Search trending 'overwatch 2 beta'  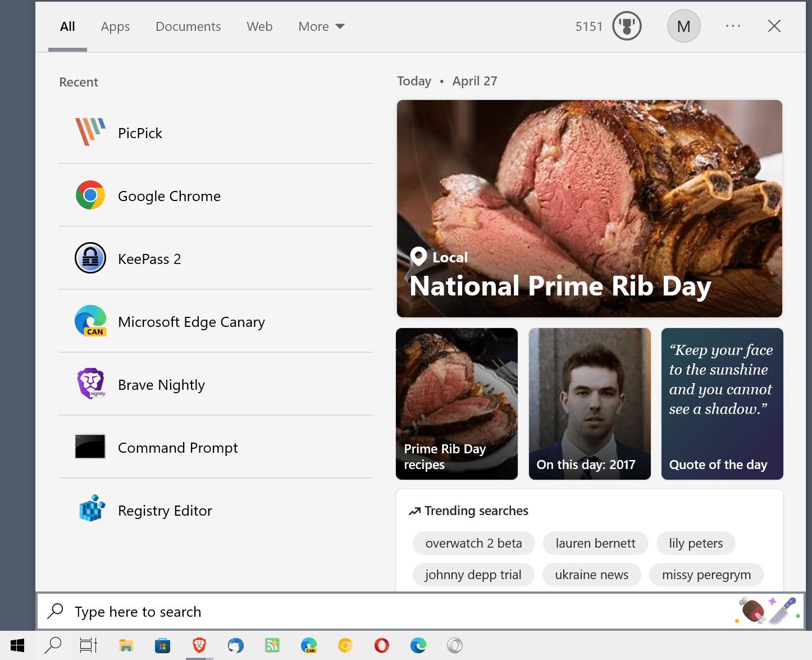(474, 543)
